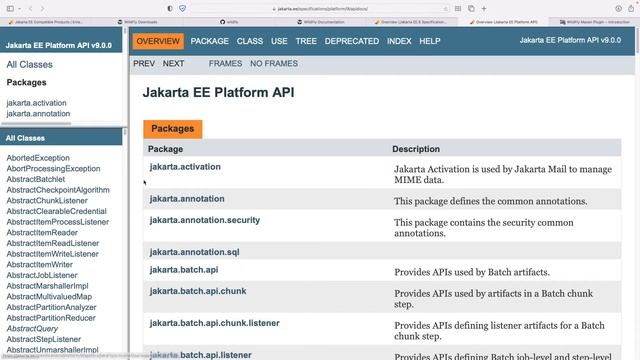Open the AbstractItemReader class
640x360 pixels.
click(x=42, y=233)
